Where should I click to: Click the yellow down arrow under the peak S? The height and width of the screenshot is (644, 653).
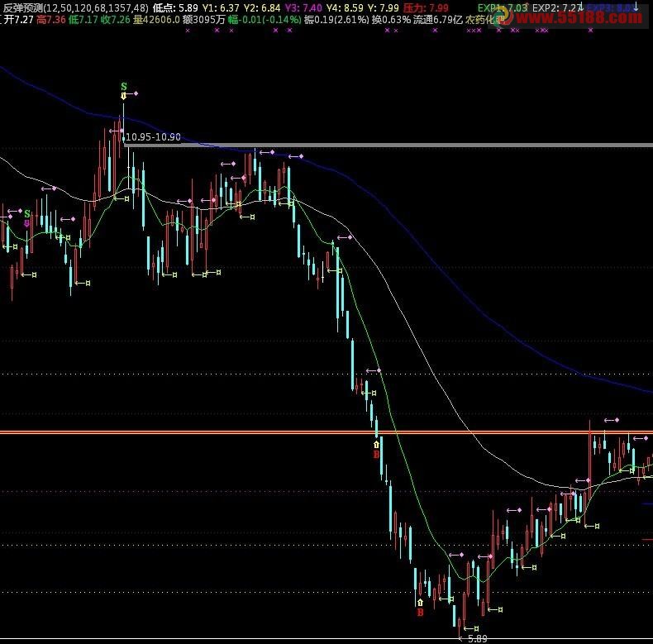(124, 96)
